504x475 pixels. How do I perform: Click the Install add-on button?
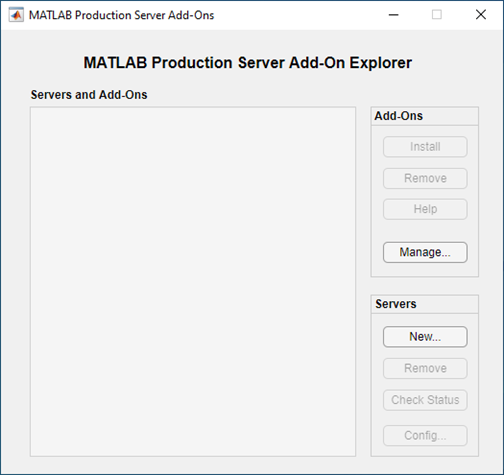coord(425,147)
